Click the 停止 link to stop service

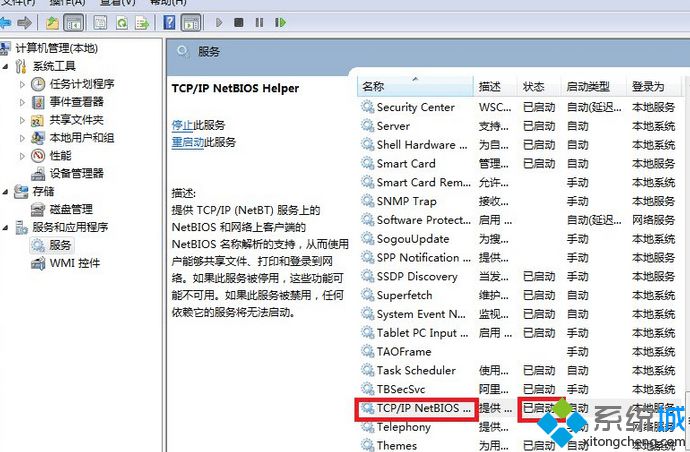pos(182,125)
